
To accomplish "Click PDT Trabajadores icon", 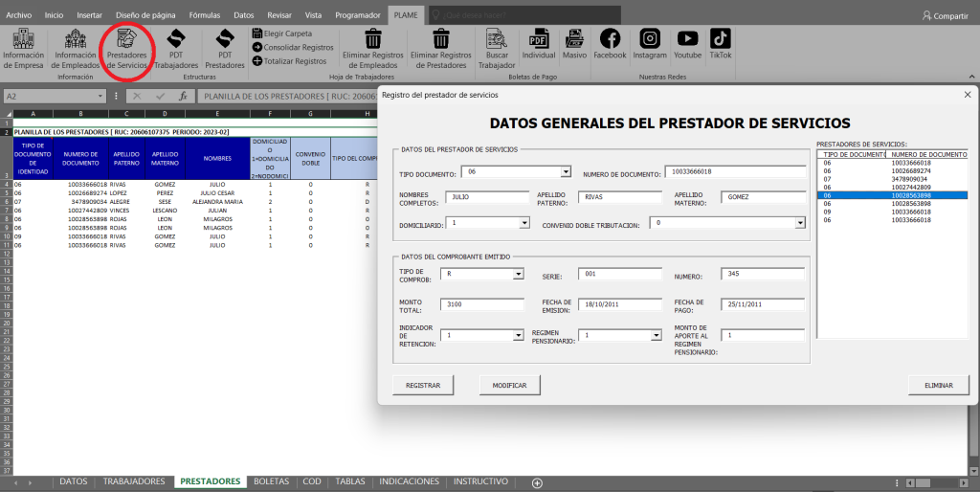I will click(x=176, y=38).
